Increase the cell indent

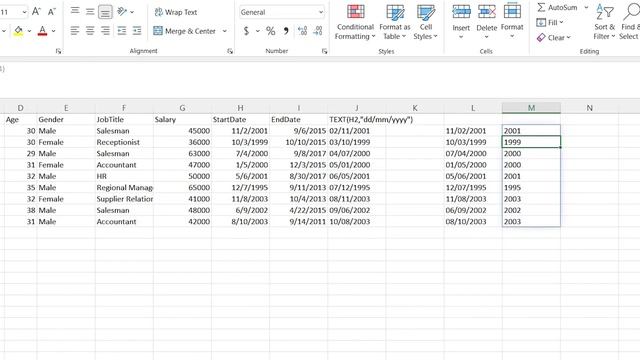click(137, 31)
